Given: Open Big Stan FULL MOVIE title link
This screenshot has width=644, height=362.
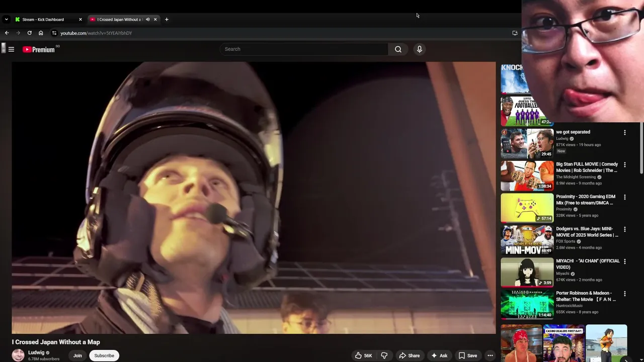Looking at the screenshot, I should coord(587,167).
